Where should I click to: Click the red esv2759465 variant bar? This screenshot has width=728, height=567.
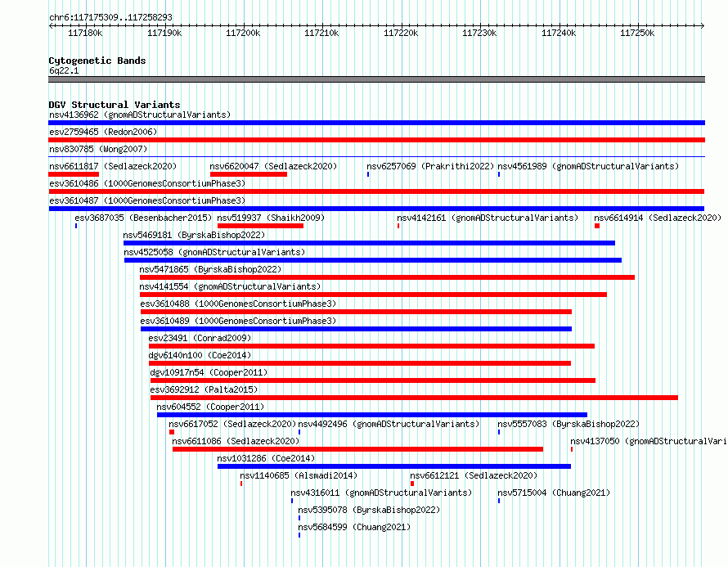coord(376,140)
